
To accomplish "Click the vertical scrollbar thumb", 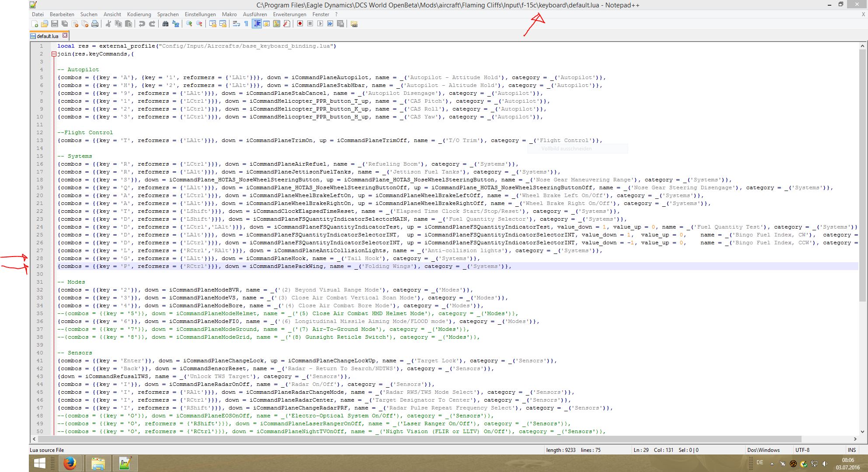I will 862,176.
